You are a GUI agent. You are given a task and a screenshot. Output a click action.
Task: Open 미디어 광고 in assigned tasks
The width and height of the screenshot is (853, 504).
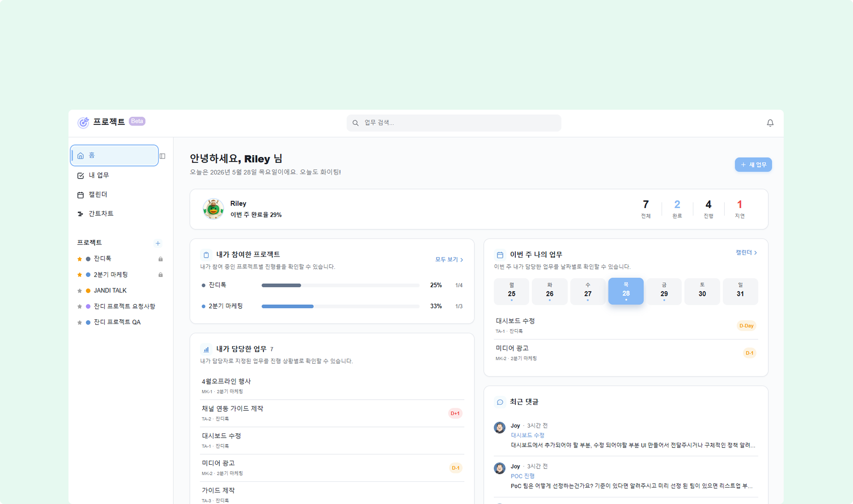coord(332,468)
